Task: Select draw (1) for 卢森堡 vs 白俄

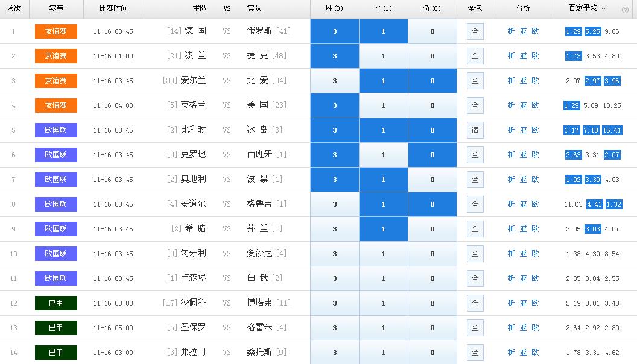Action: 384,278
